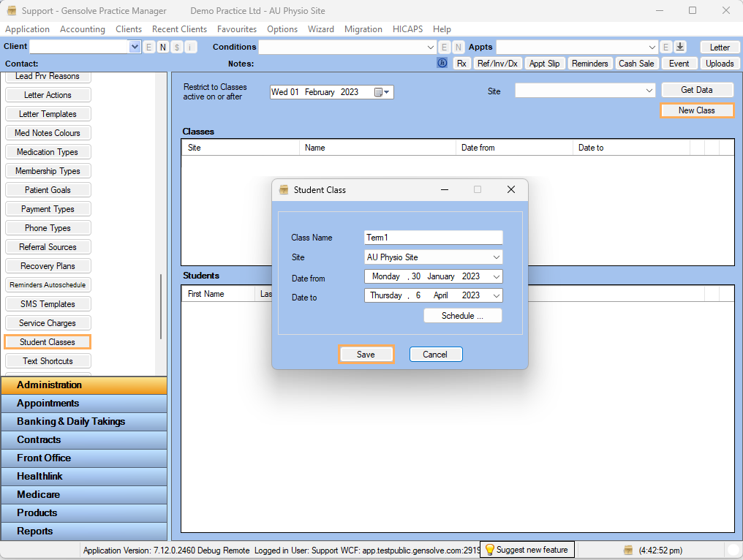Viewport: 743px width, 560px height.
Task: Click the Get Data button
Action: coord(696,90)
